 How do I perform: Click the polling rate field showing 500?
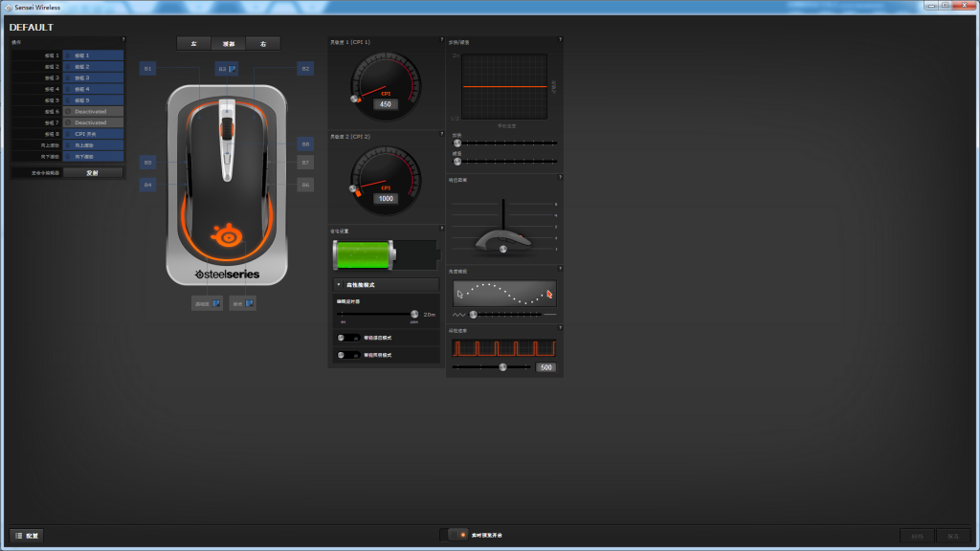coord(546,367)
